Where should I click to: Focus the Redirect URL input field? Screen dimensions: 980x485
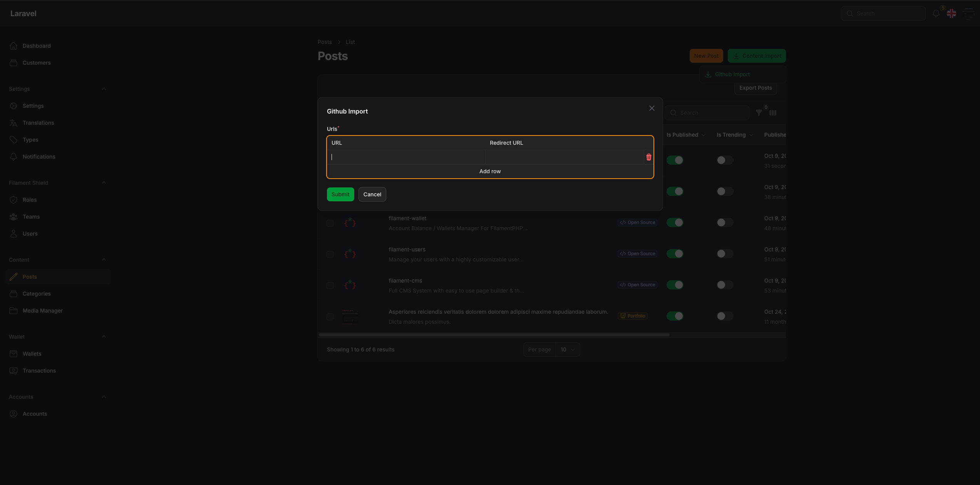(564, 157)
